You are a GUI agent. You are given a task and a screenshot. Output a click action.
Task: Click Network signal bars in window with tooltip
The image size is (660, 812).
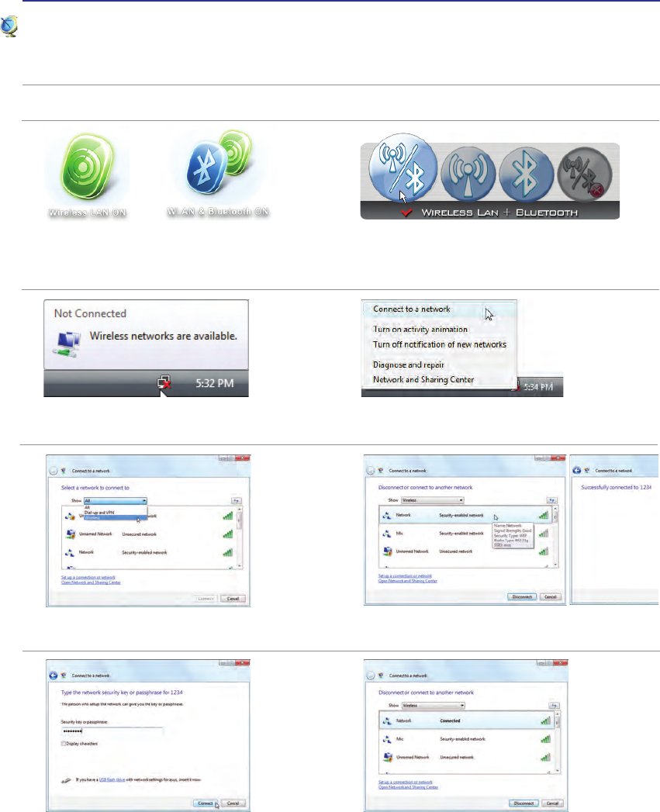click(543, 515)
